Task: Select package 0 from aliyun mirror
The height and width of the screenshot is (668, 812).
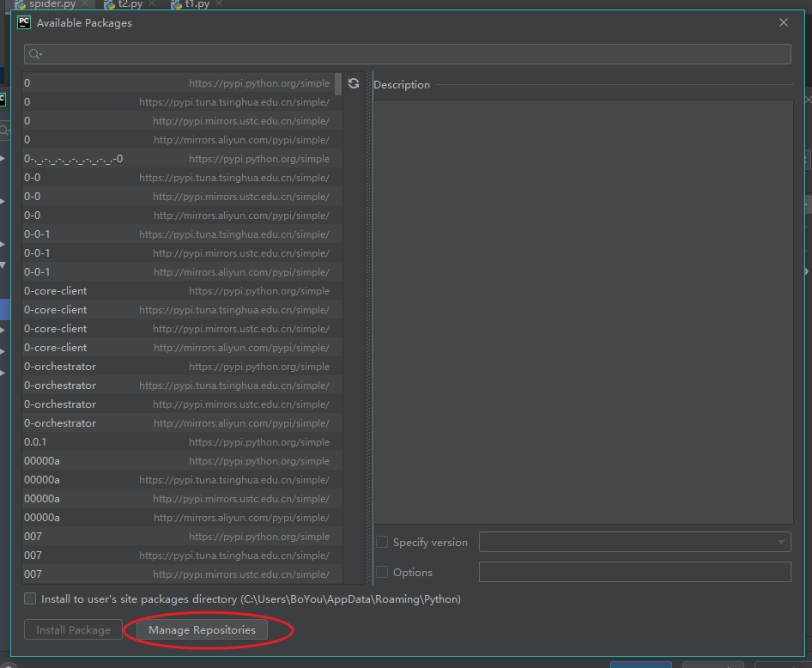Action: [x=182, y=140]
